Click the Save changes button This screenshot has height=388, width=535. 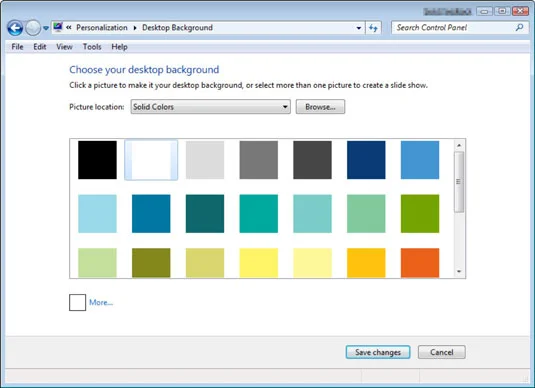pos(378,352)
